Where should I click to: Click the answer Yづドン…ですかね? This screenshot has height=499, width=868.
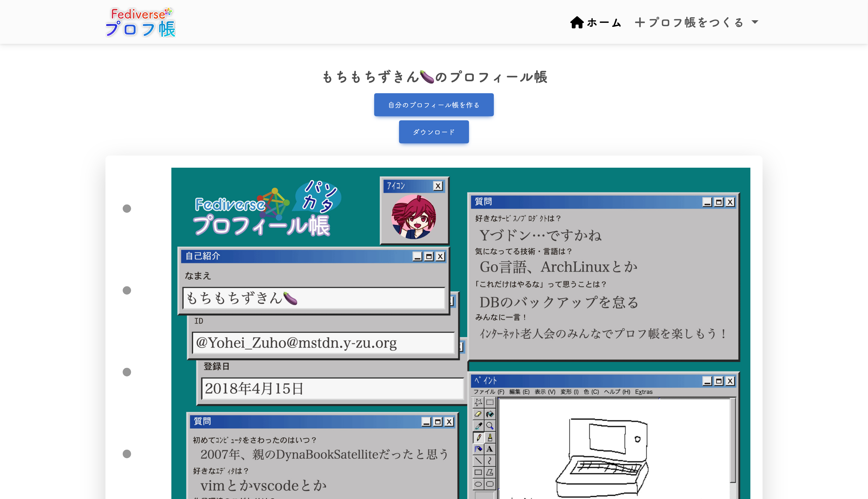(540, 235)
